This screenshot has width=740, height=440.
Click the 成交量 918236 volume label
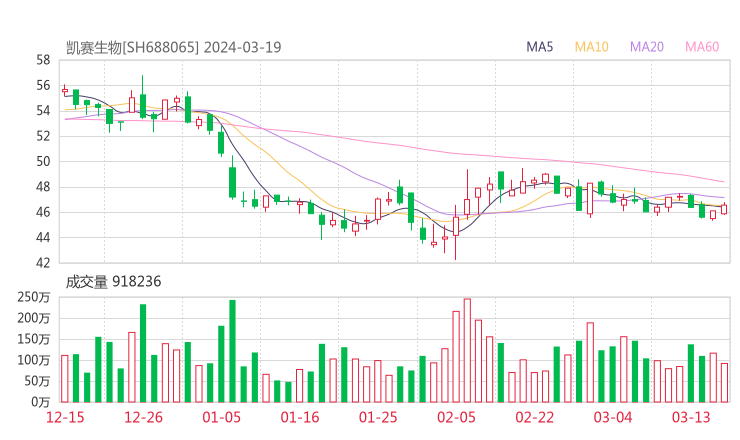[113, 282]
